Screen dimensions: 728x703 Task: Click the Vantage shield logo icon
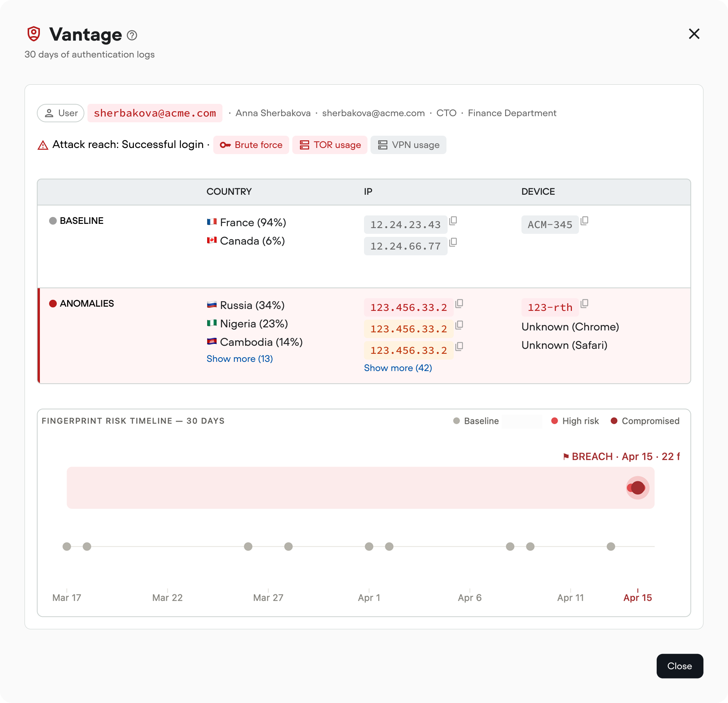[34, 34]
